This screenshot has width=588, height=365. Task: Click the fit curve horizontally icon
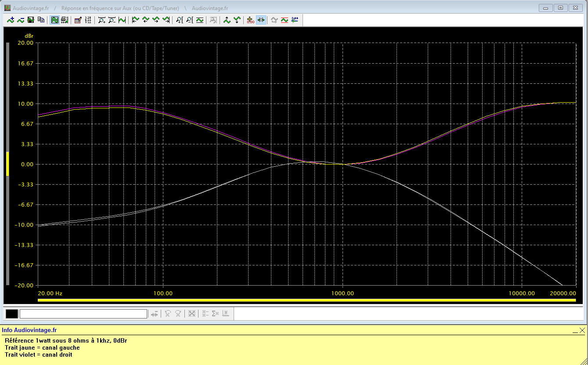pyautogui.click(x=122, y=20)
